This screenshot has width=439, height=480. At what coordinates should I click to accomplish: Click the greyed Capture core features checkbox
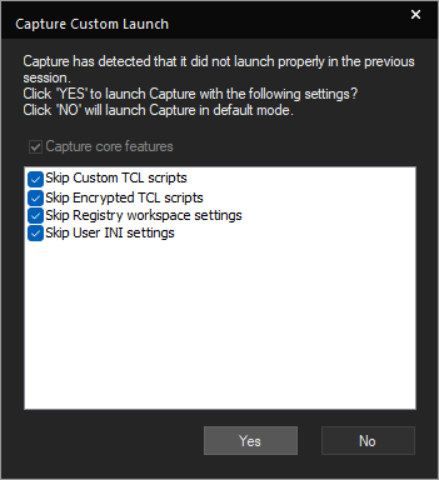click(35, 147)
